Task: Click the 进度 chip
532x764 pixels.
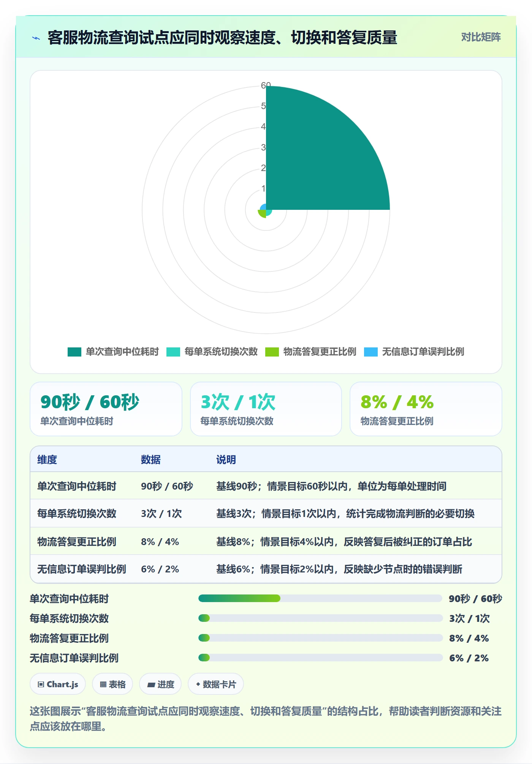Action: pyautogui.click(x=160, y=684)
